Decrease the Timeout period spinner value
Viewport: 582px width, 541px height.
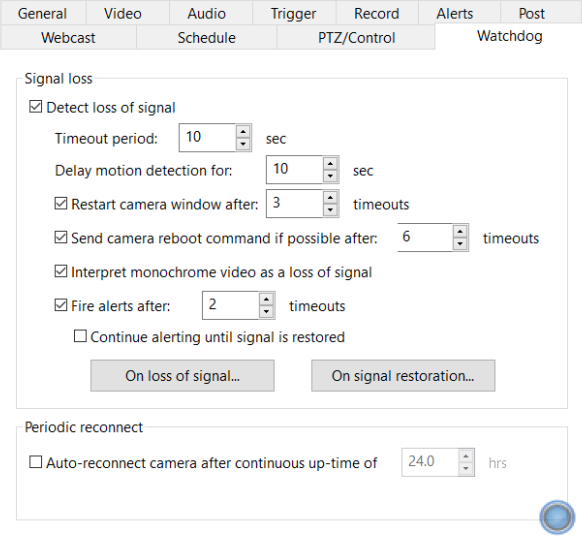[243, 144]
